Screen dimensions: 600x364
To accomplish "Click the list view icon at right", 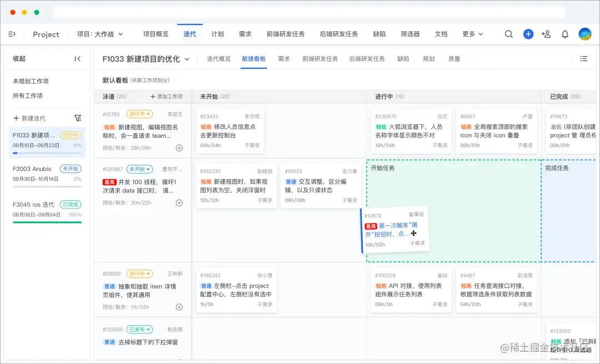I will pyautogui.click(x=583, y=58).
